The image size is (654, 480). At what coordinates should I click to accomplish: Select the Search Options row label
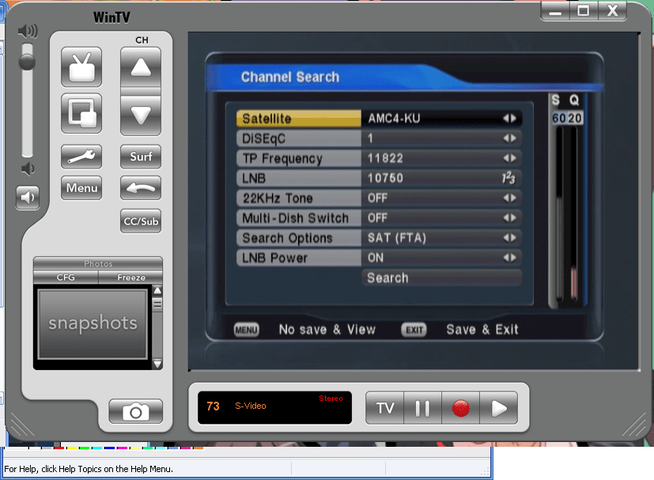(299, 238)
